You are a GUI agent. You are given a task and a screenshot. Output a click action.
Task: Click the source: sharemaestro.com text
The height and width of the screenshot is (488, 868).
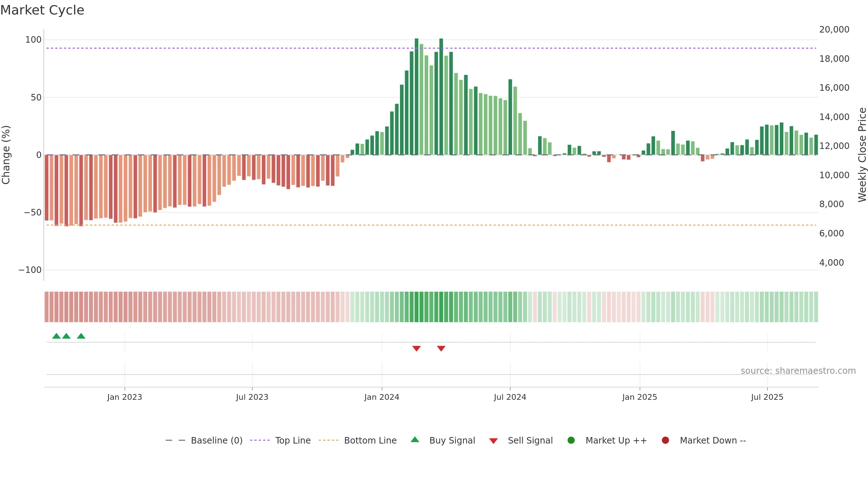click(798, 371)
